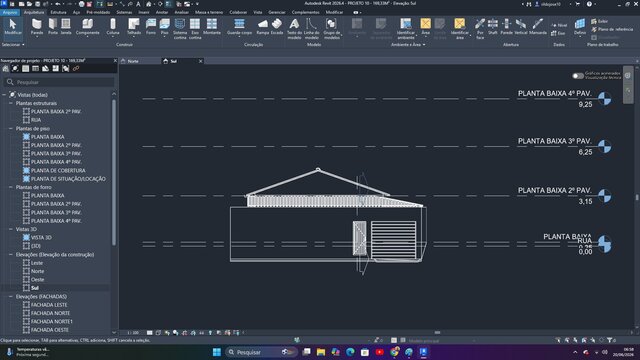Select the Vertical opening tool
The image size is (640, 360).
click(520, 27)
